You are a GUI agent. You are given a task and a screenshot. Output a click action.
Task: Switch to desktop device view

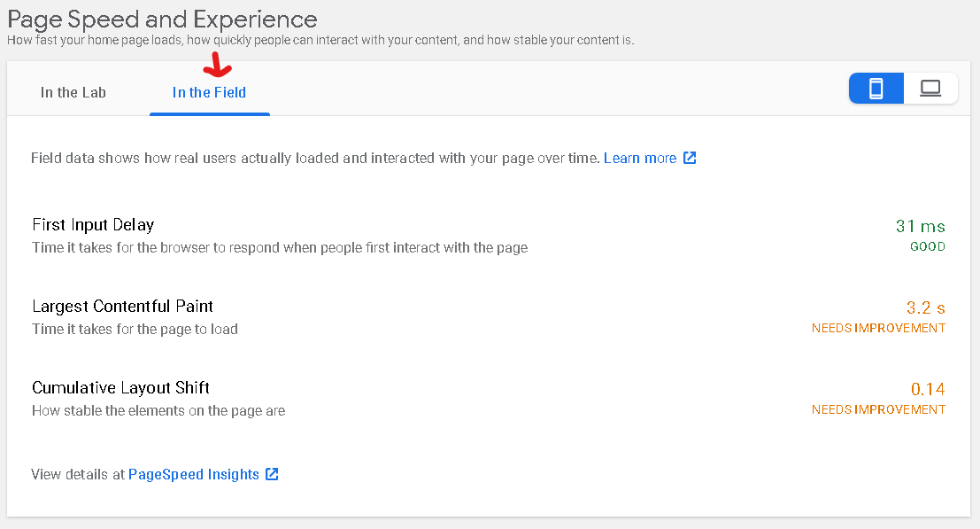[930, 89]
